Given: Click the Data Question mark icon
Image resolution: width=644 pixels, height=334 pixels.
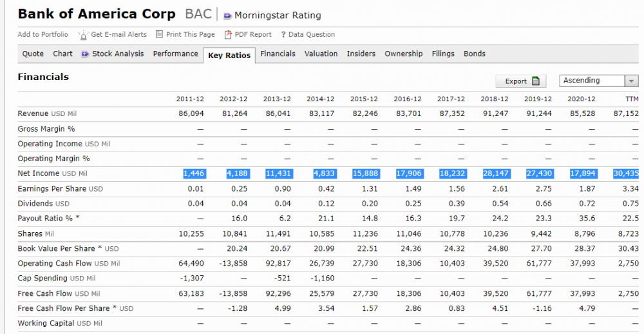Looking at the screenshot, I should tap(283, 35).
